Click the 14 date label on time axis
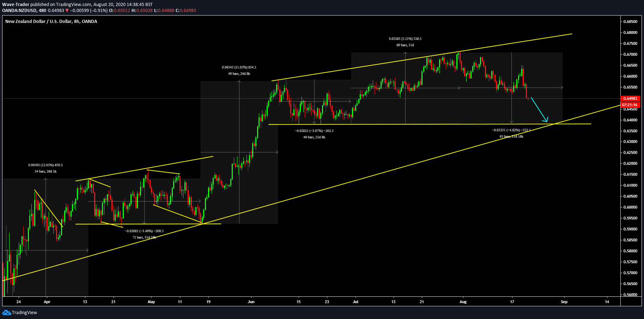 (x=607, y=302)
